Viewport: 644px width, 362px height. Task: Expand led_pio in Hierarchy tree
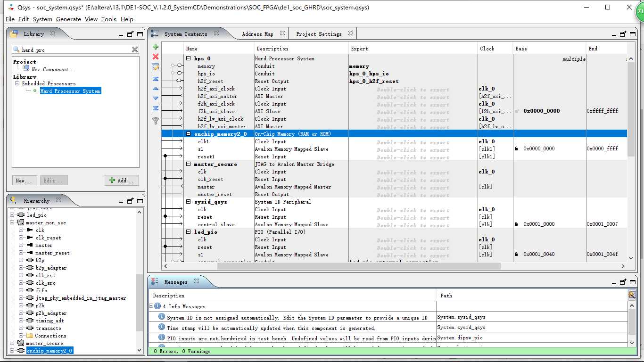pos(12,215)
